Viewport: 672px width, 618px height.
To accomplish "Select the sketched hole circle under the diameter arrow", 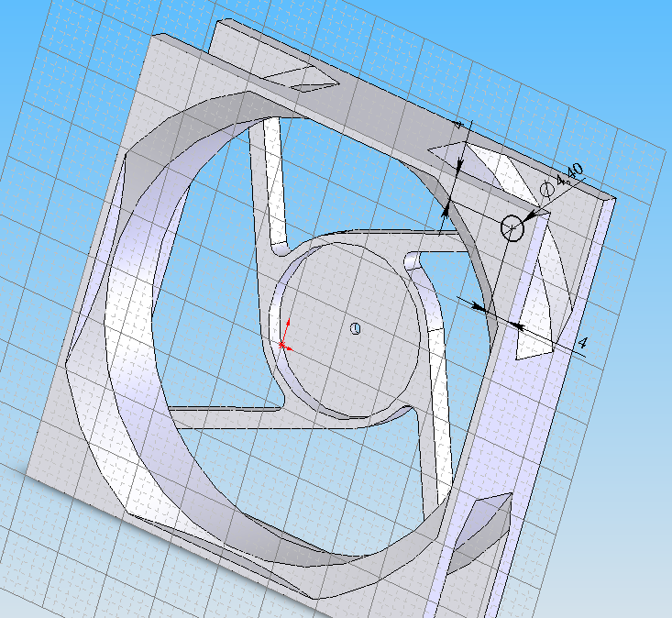I will pyautogui.click(x=512, y=227).
